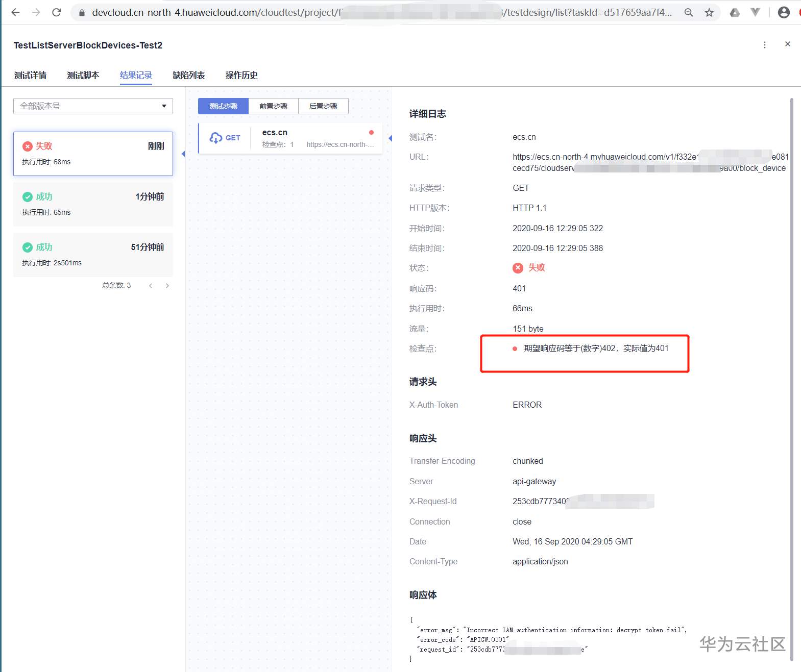Click the HTTP 1.1 version value
This screenshot has width=801, height=672.
click(x=529, y=208)
